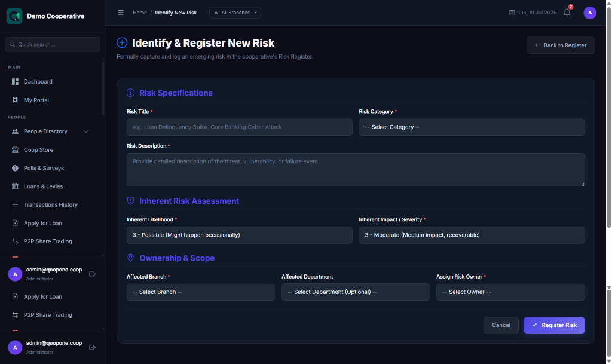Click the 'Sun, 19 Jul 2026' date text
Image resolution: width=612 pixels, height=364 pixels.
(x=537, y=13)
